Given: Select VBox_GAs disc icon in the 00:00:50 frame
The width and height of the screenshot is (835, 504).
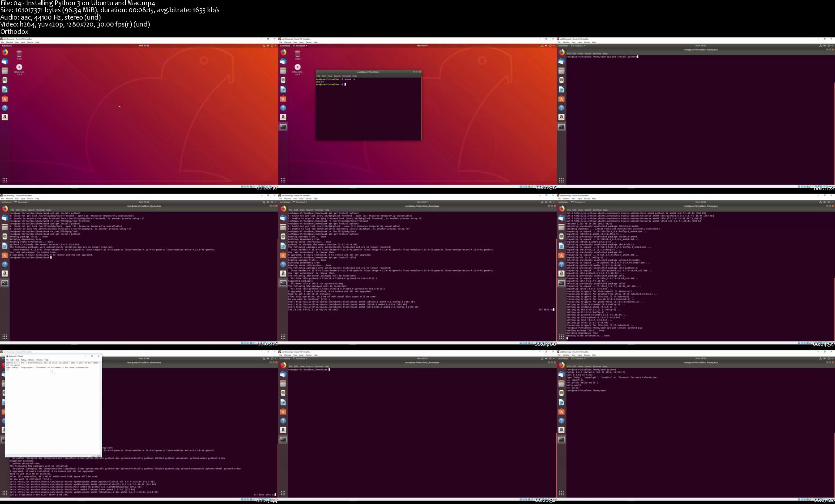Looking at the screenshot, I should pos(19,70).
